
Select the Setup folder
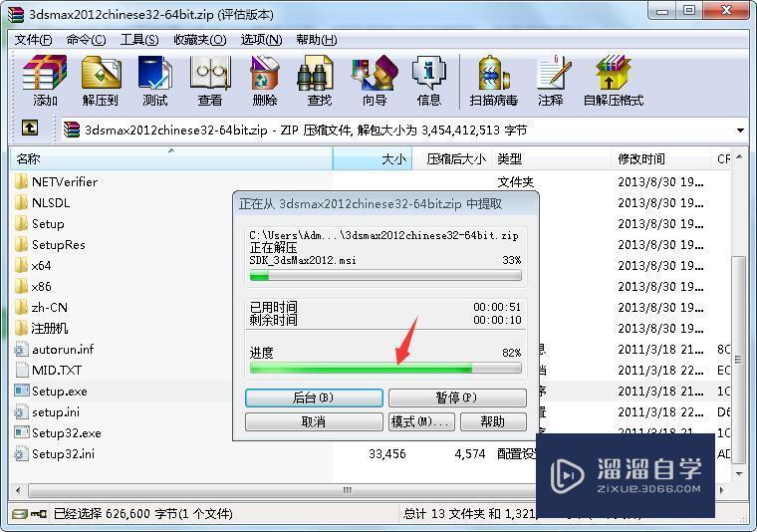(40, 224)
